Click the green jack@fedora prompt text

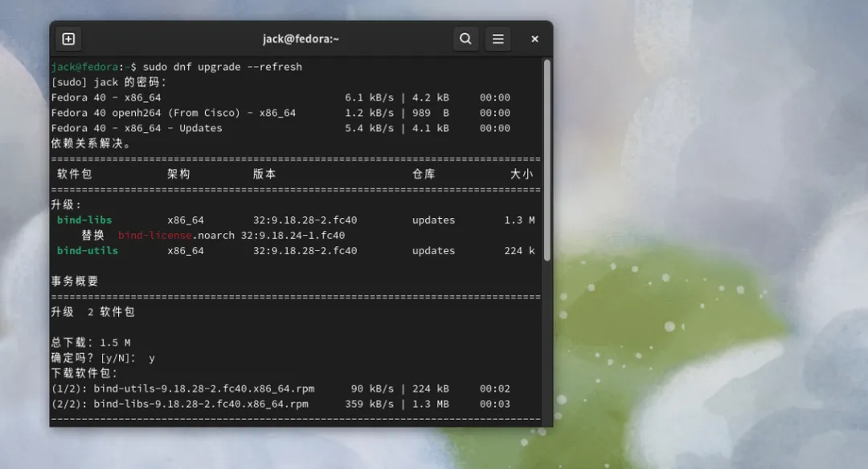tap(84, 67)
